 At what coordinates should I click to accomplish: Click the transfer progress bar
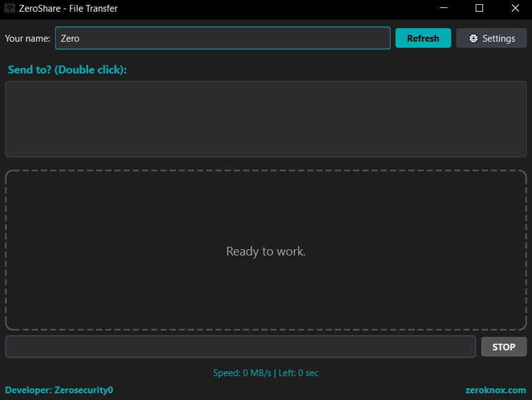[x=240, y=347]
